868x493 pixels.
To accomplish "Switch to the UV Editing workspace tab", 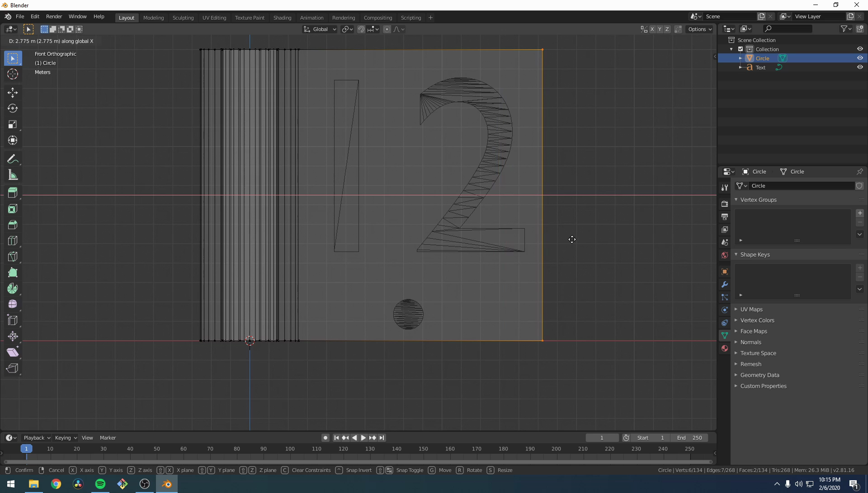I will coord(214,18).
